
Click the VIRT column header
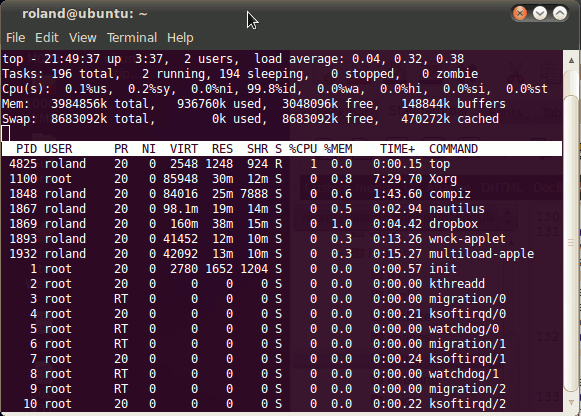click(x=184, y=149)
